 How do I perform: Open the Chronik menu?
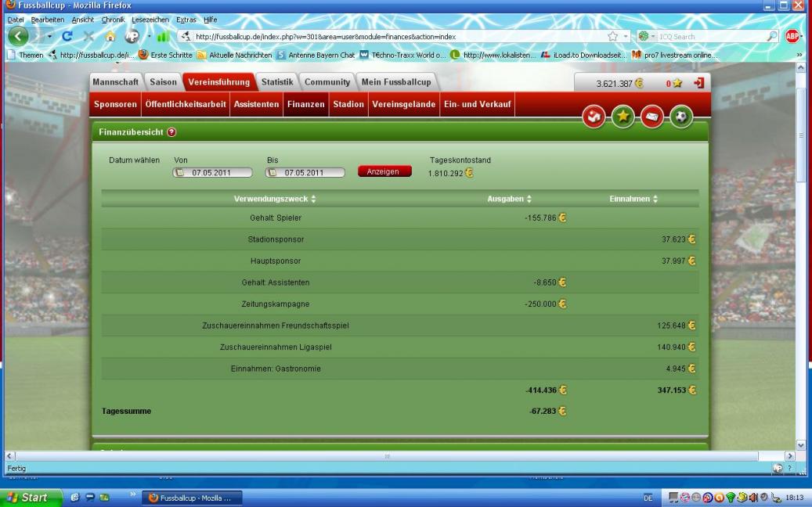pyautogui.click(x=113, y=20)
